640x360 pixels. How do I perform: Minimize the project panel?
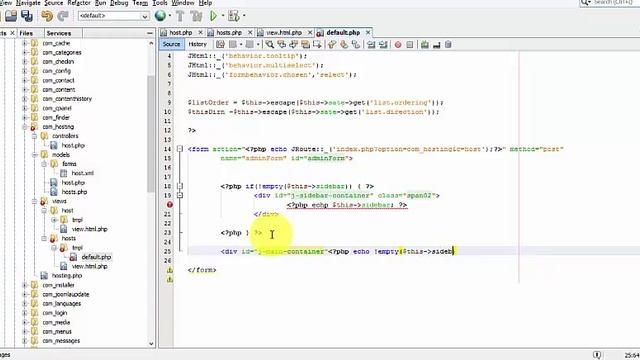coord(150,33)
